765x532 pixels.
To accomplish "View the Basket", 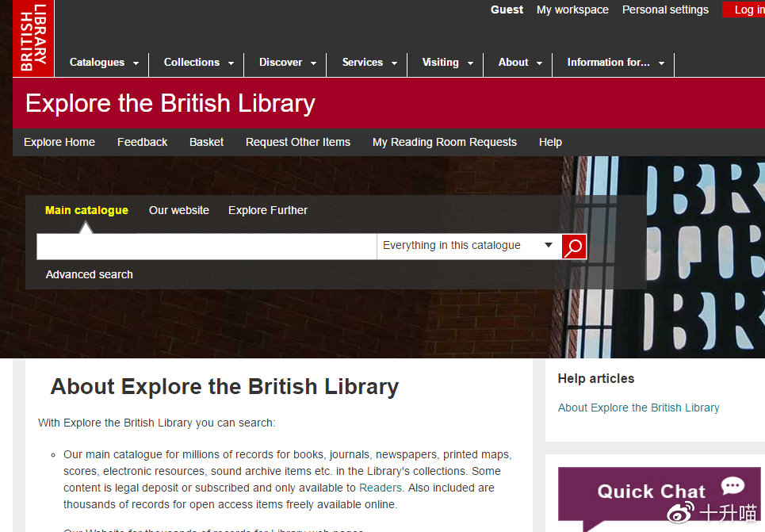I will [206, 142].
